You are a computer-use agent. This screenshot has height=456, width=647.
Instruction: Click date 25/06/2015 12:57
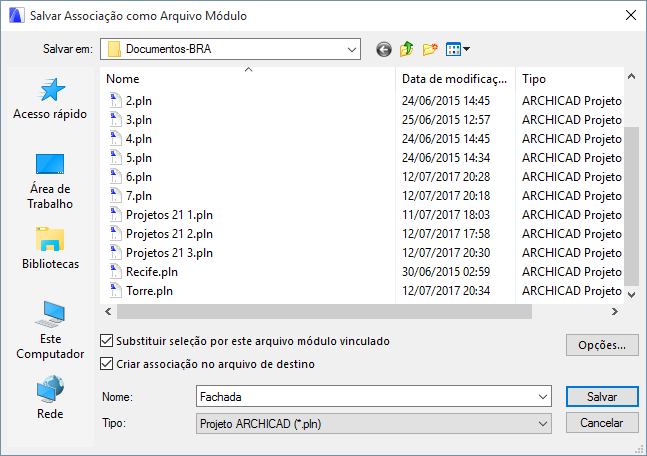446,120
